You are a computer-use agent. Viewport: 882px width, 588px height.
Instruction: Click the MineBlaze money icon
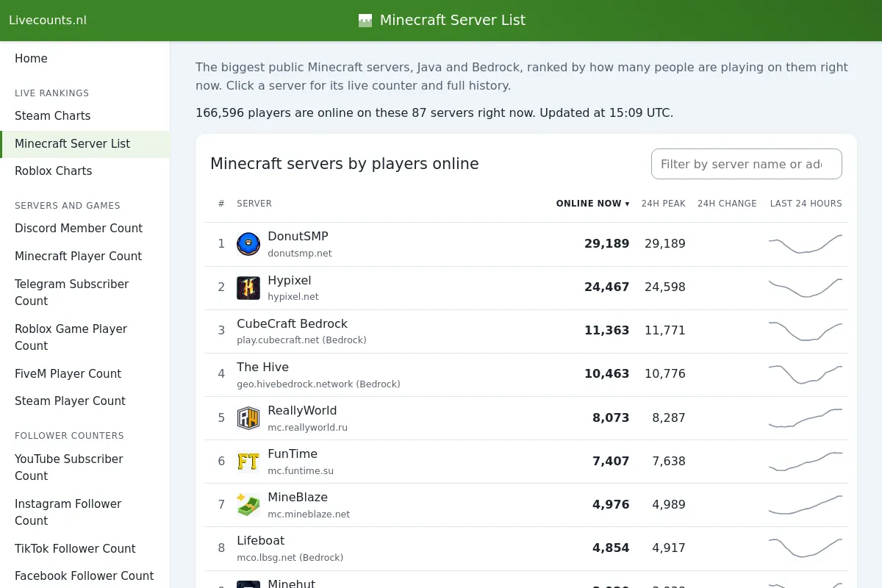pos(248,504)
